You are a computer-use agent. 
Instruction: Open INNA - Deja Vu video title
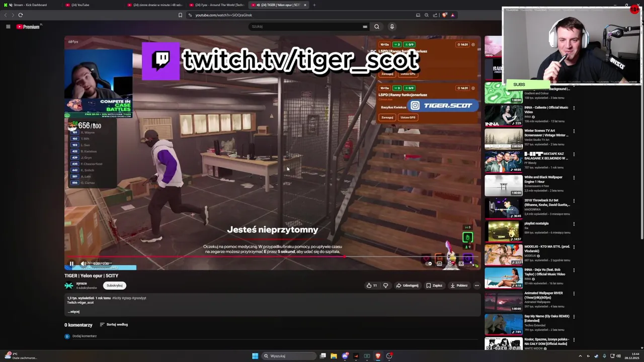(544, 272)
